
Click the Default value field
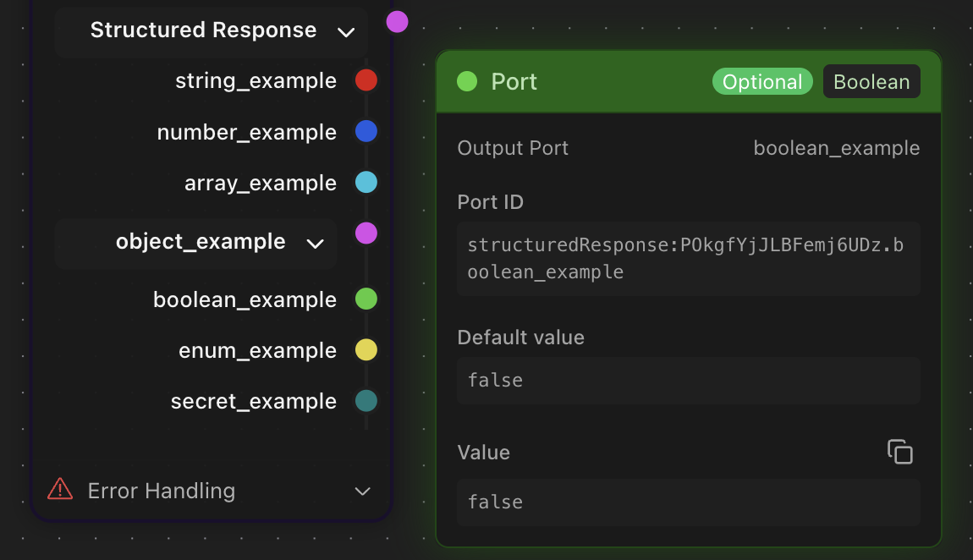click(688, 381)
